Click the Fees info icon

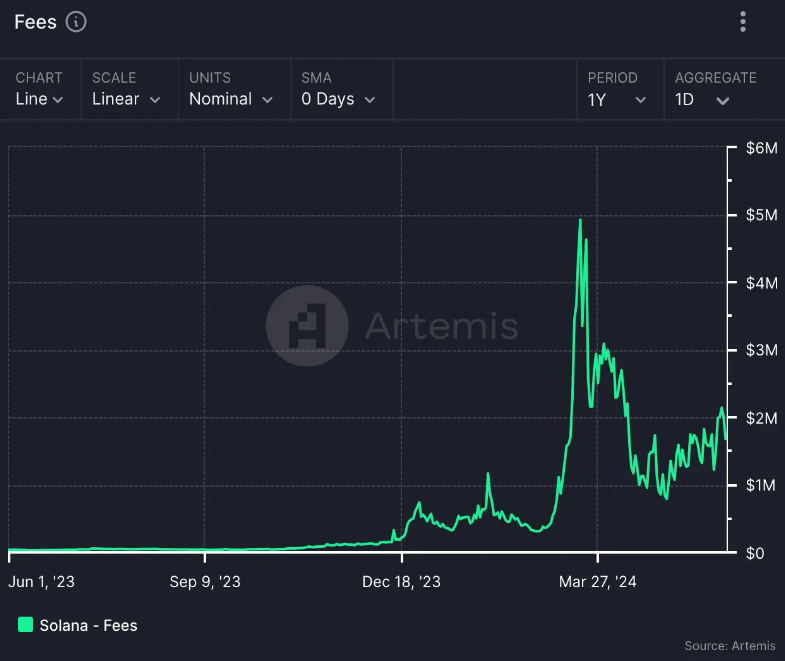coord(76,22)
